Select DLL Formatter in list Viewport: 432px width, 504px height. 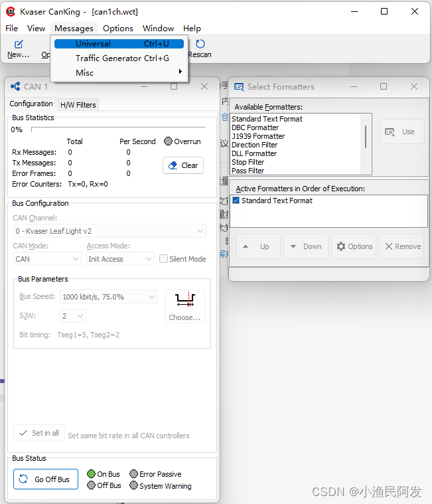point(254,153)
